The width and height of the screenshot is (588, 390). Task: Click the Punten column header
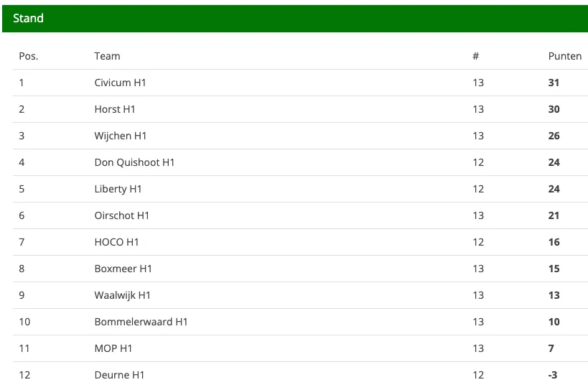point(565,56)
